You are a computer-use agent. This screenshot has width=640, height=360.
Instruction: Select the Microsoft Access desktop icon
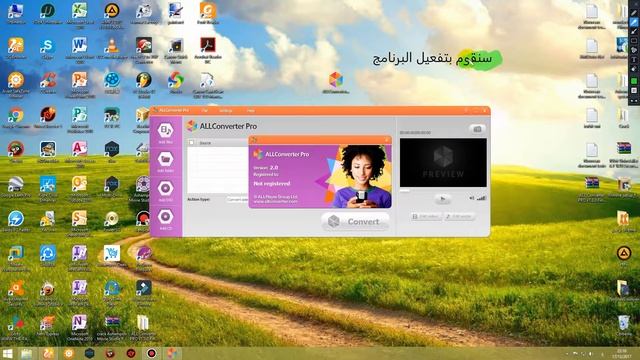pos(80,149)
